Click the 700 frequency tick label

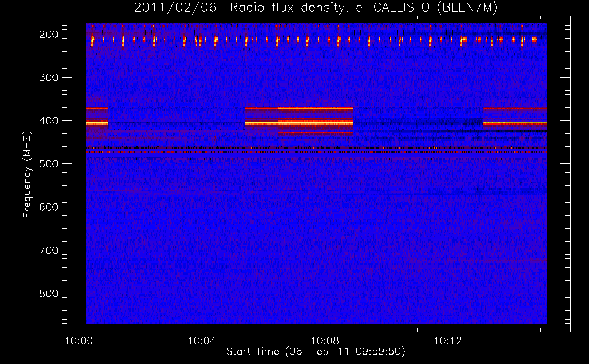(49, 250)
